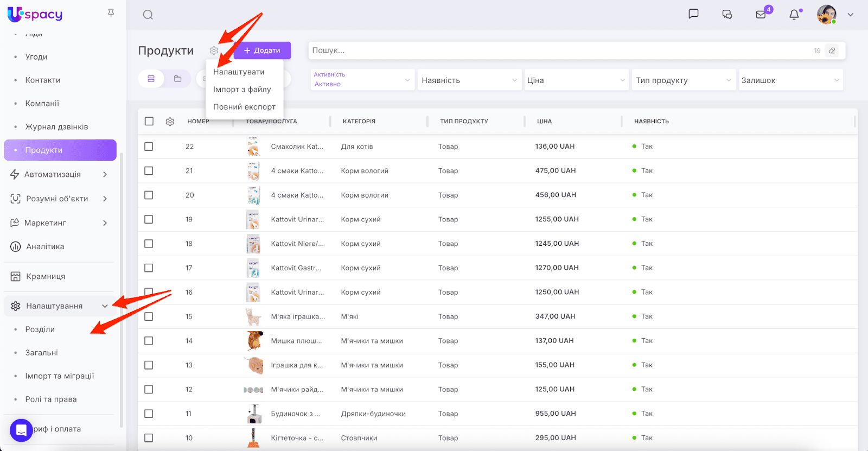868x451 pixels.
Task: Open the support chat bubble widget
Action: [21, 430]
